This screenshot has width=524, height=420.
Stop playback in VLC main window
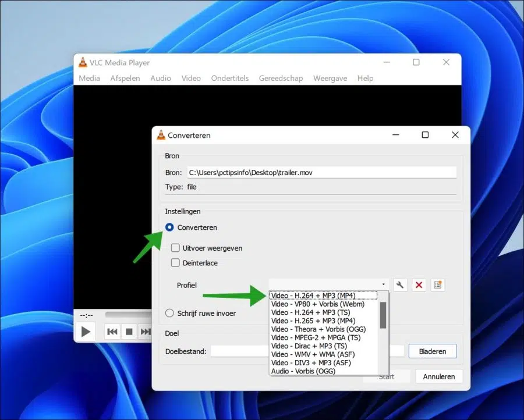click(129, 332)
